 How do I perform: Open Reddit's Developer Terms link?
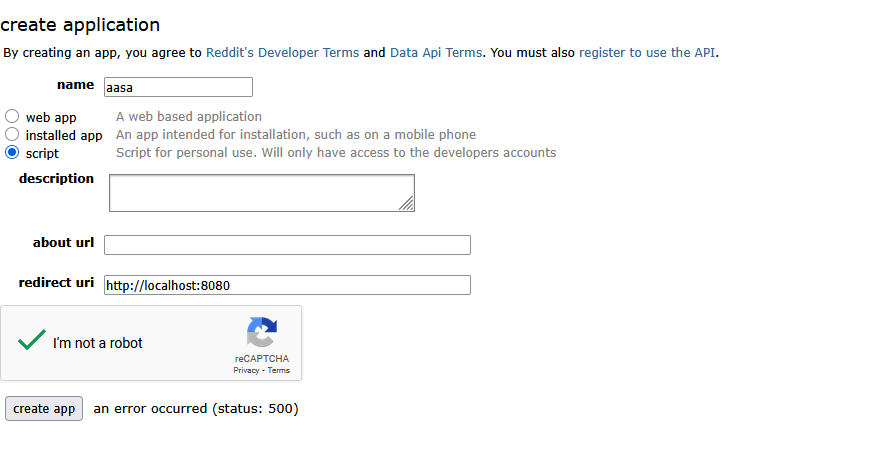pos(282,53)
